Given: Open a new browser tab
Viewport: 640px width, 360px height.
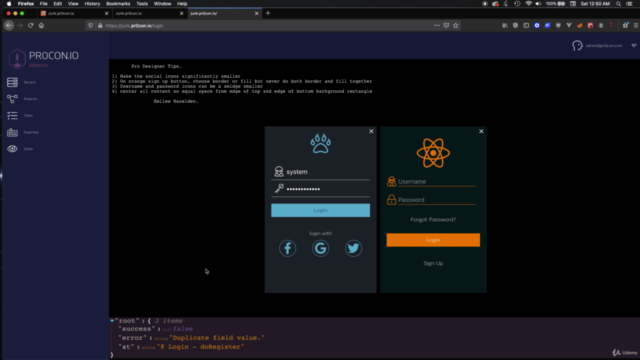Looking at the screenshot, I should (268, 13).
